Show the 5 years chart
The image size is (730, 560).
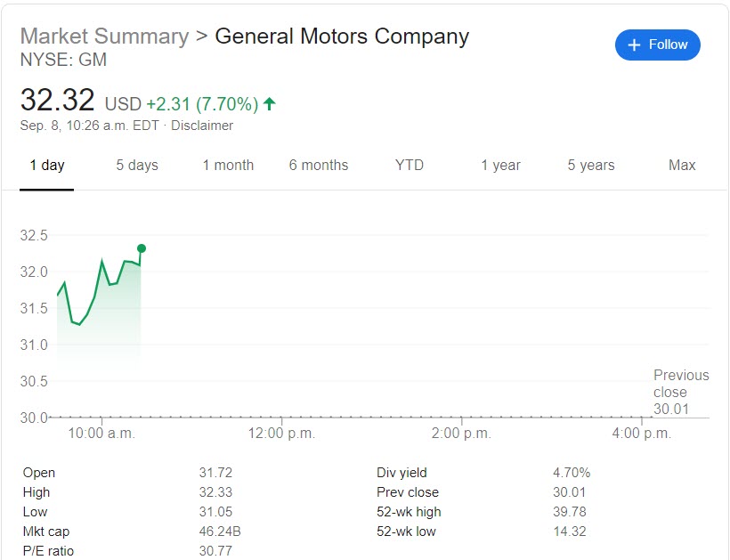pyautogui.click(x=591, y=166)
